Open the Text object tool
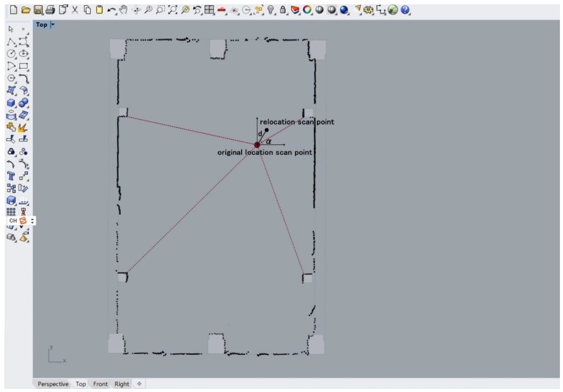563x392 pixels. click(11, 176)
